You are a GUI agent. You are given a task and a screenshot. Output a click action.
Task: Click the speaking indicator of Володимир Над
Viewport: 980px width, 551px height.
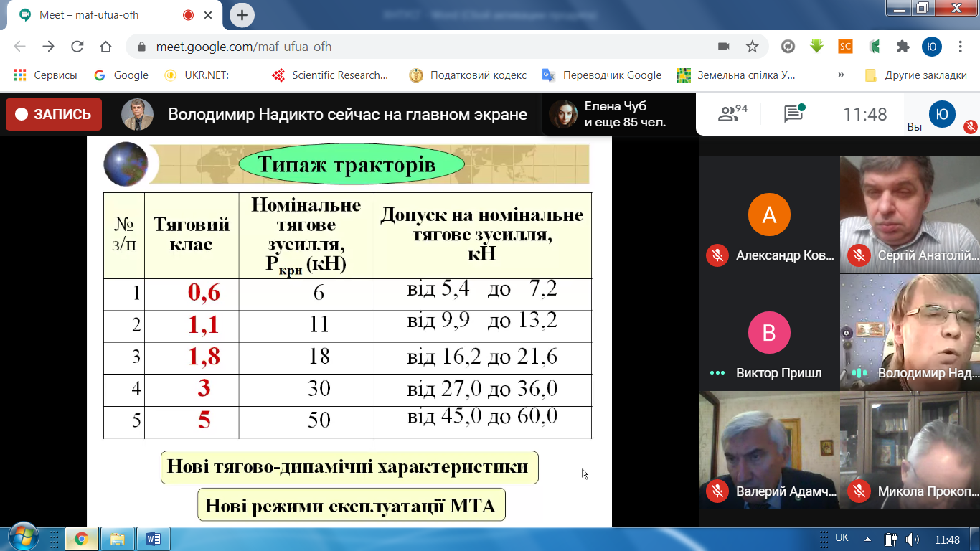[x=859, y=373]
